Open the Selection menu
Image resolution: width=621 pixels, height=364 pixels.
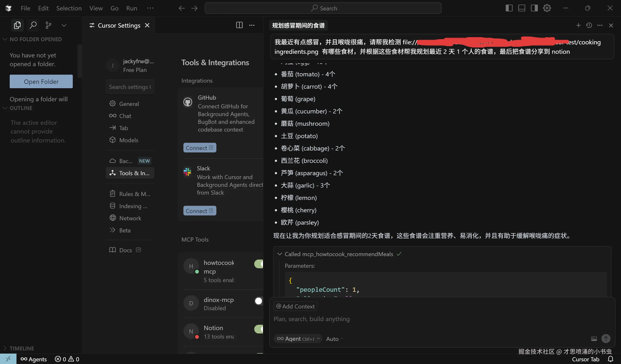[69, 8]
